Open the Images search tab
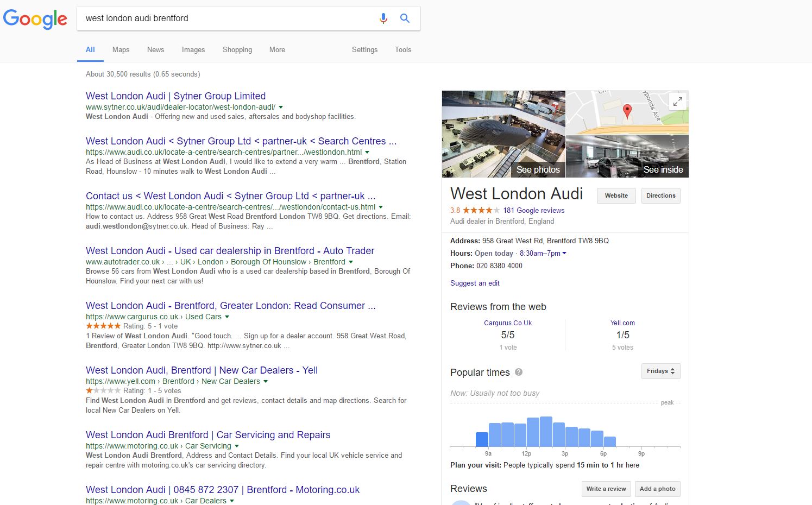Viewport: 812px width, 505px height. [x=193, y=49]
